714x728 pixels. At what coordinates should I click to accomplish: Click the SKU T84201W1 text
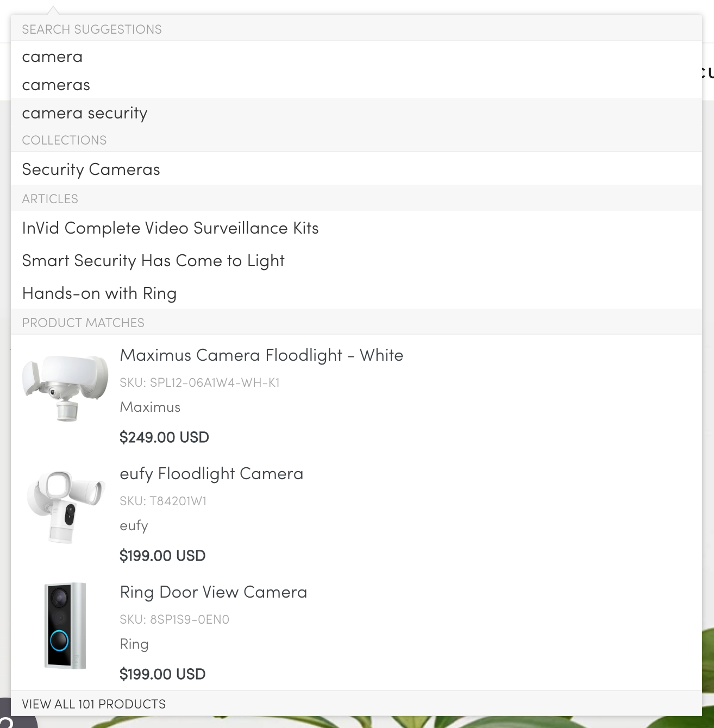pos(163,501)
